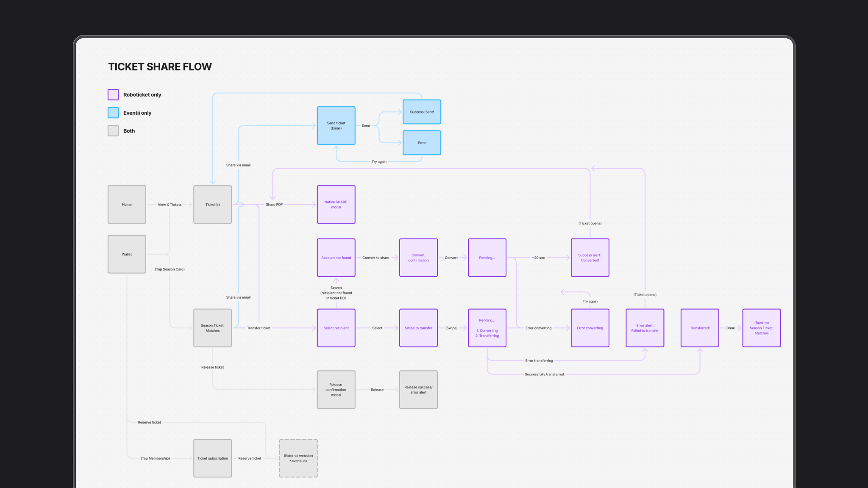Select the Error alert: Failed to transfer node
Screen dimensions: 868x488
645,328
